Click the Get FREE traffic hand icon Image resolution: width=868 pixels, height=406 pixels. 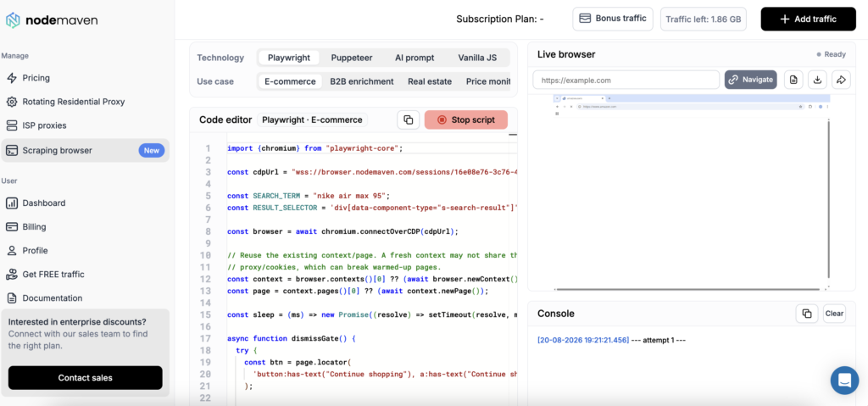(x=12, y=275)
